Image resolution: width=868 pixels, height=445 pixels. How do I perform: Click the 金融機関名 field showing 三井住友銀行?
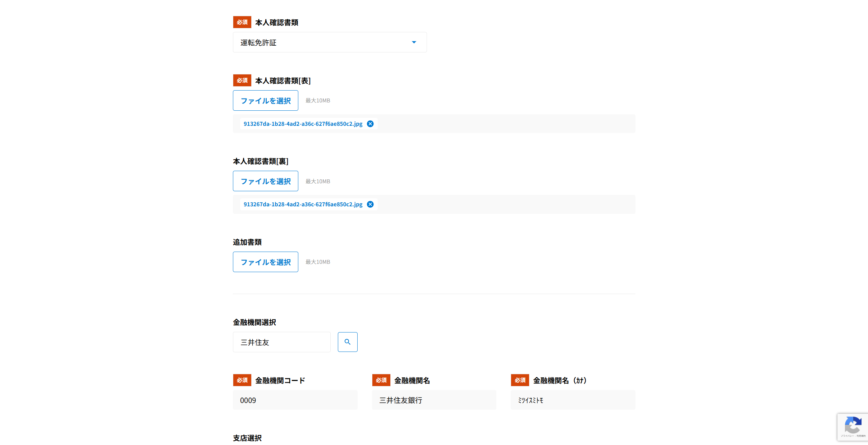coord(434,400)
